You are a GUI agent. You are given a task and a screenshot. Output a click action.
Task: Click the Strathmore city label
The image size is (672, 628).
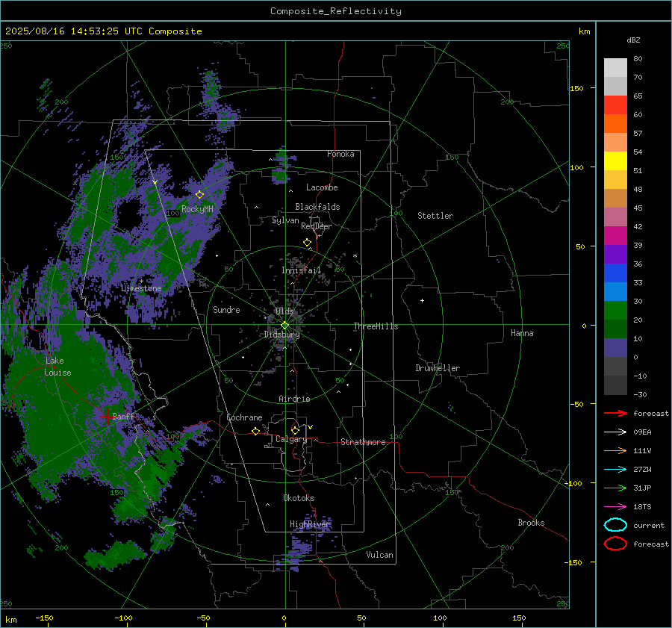pos(363,442)
